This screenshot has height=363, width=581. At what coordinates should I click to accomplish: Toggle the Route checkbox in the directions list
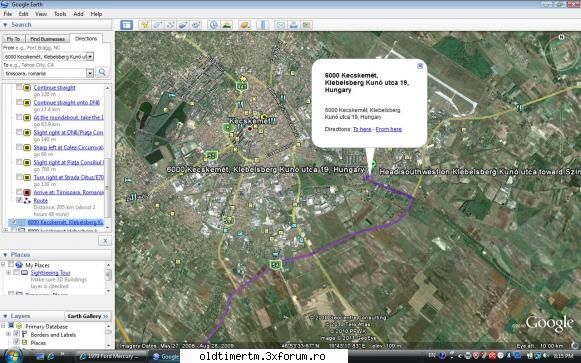click(19, 200)
